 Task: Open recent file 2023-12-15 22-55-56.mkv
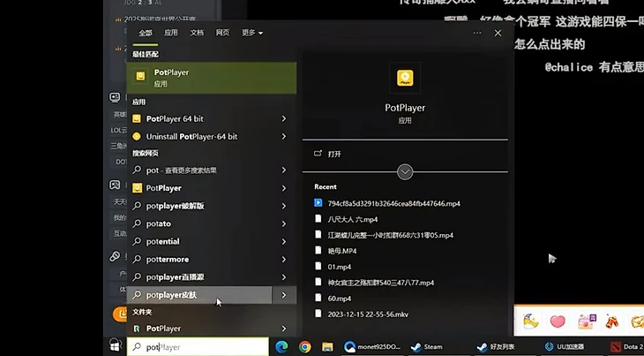[x=368, y=314]
